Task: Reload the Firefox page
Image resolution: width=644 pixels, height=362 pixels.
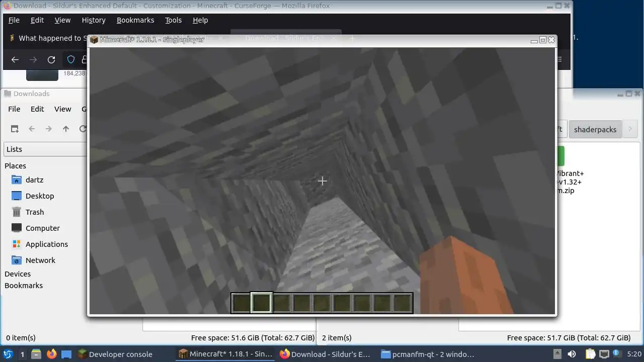Action: point(51,60)
